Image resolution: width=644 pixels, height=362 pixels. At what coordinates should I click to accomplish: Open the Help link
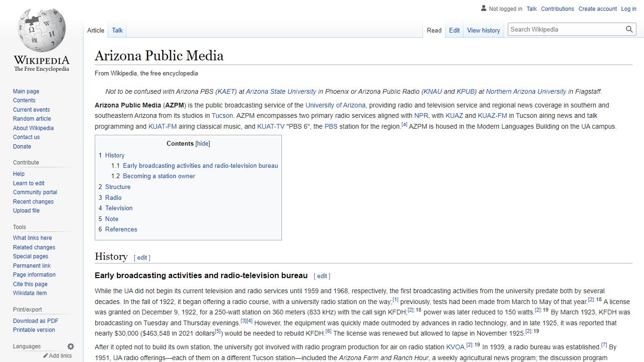click(x=19, y=174)
